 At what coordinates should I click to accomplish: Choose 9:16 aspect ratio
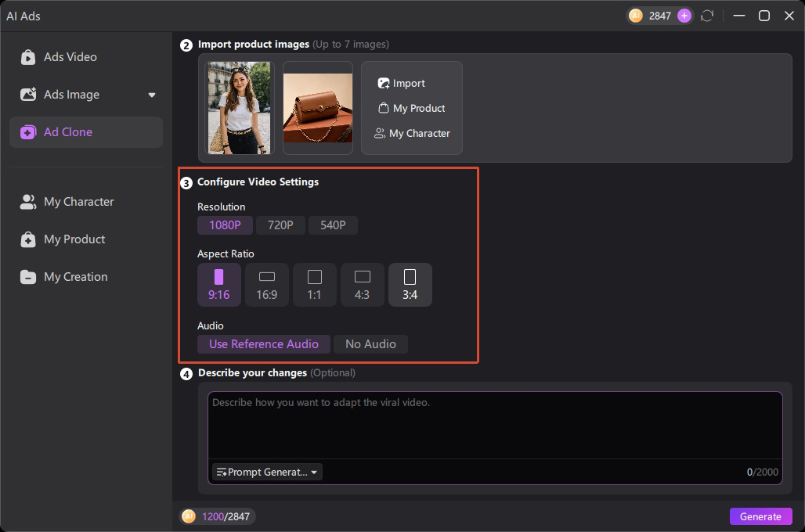(x=218, y=285)
